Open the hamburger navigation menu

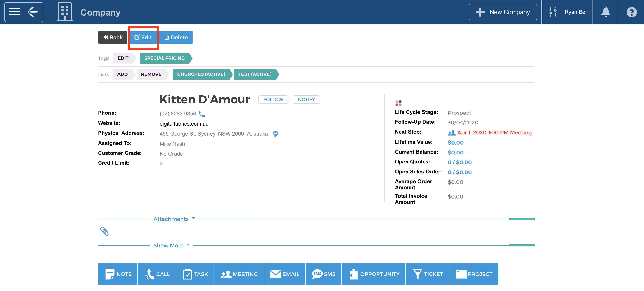[15, 12]
